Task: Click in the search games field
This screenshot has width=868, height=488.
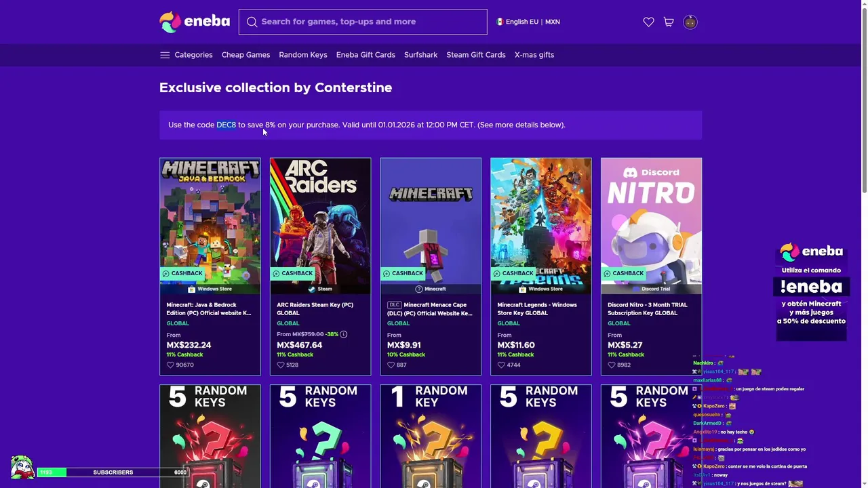Action: pyautogui.click(x=370, y=22)
